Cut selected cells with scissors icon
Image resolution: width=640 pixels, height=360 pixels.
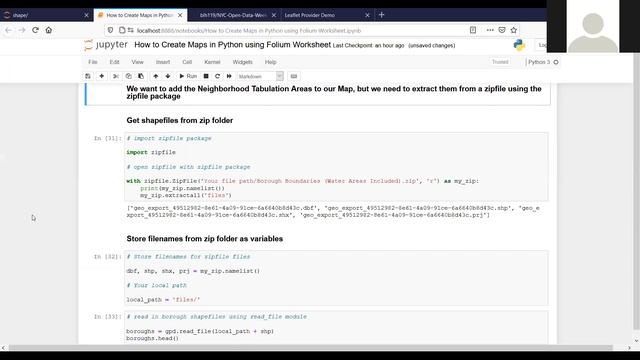coord(116,76)
